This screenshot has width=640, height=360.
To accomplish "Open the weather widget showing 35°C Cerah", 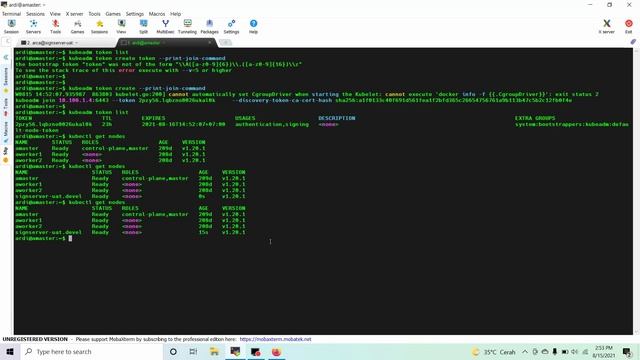I will pos(494,352).
